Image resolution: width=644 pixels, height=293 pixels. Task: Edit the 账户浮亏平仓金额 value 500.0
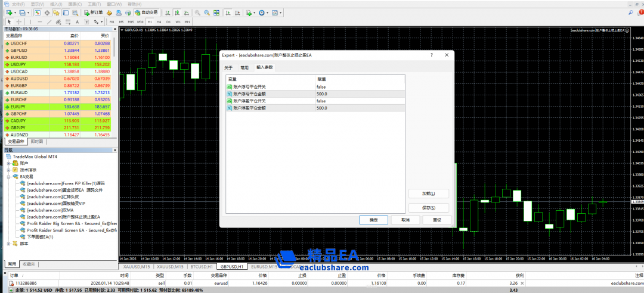coord(322,94)
